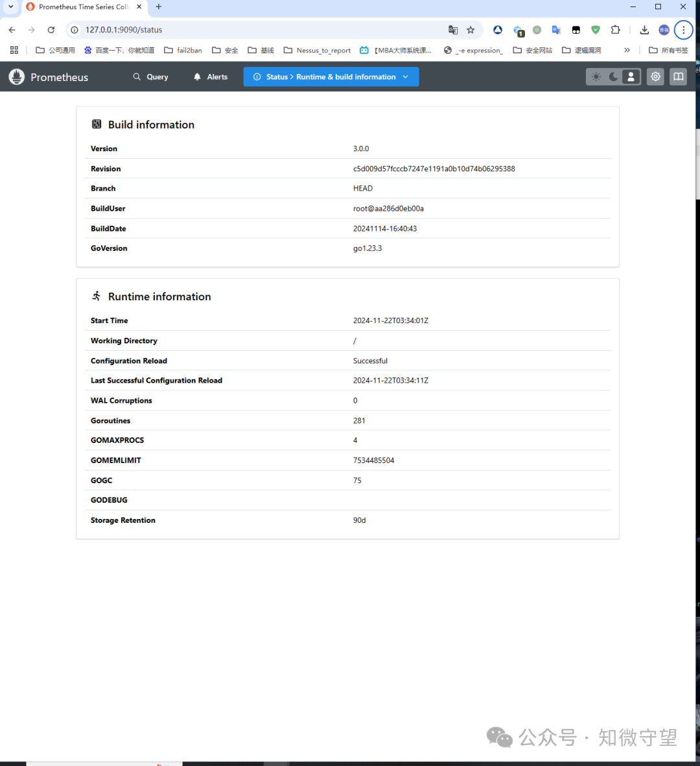This screenshot has height=766, width=700.
Task: Open the 百度一下 bookmark
Action: [119, 50]
